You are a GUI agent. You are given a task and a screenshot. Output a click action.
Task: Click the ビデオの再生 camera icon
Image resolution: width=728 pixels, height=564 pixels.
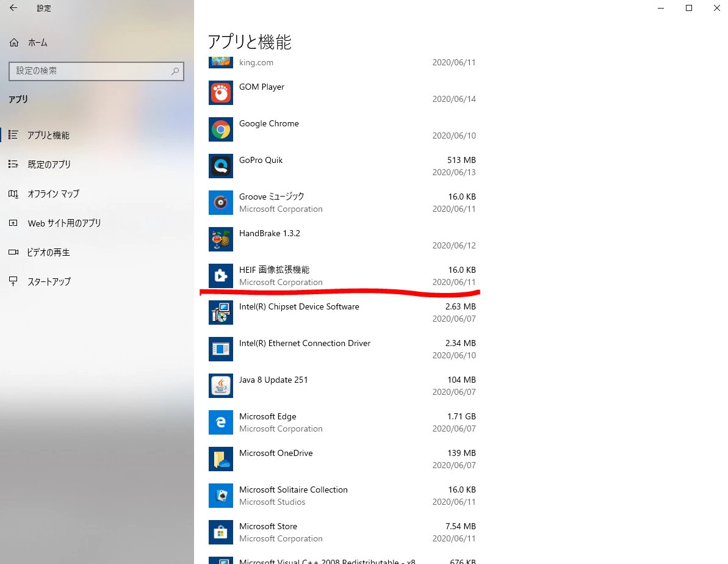(x=13, y=252)
